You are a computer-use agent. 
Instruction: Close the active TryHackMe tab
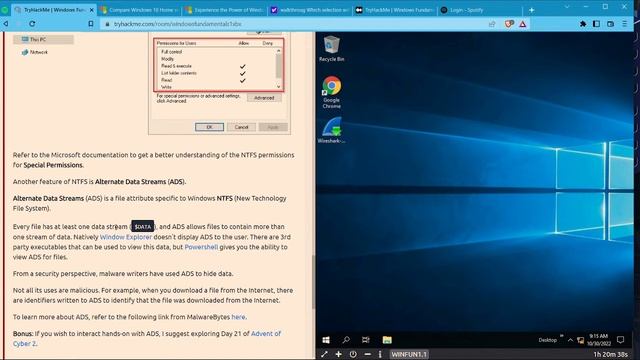91,10
